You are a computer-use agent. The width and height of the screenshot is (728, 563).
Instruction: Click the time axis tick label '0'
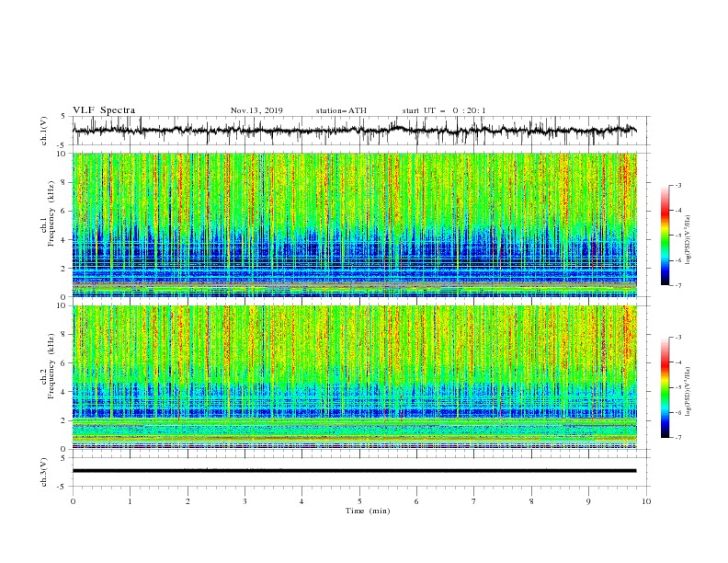coord(73,501)
